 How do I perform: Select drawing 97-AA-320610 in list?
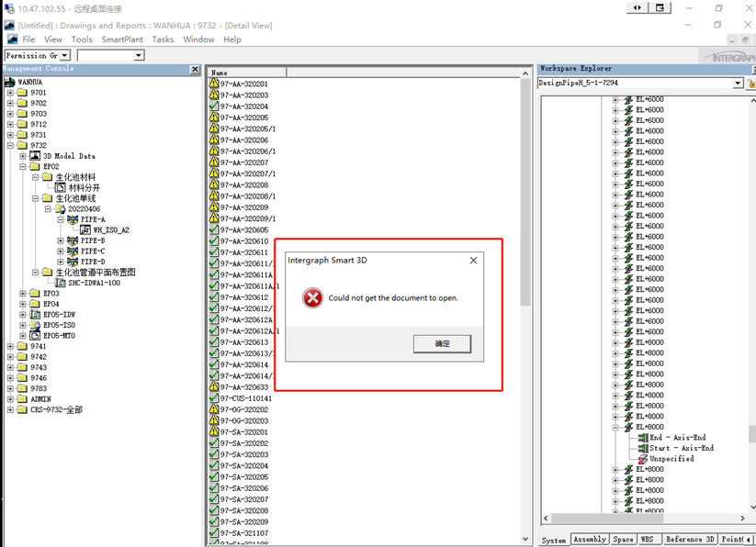click(244, 241)
